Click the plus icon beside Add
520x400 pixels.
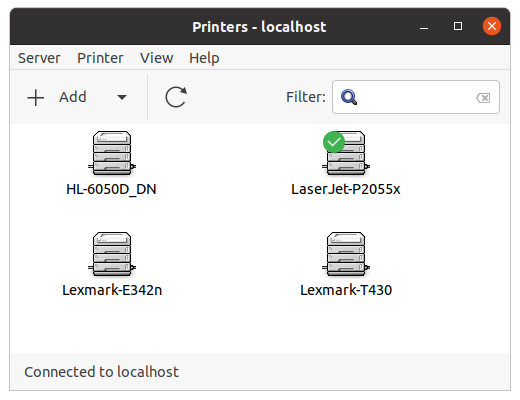point(36,98)
